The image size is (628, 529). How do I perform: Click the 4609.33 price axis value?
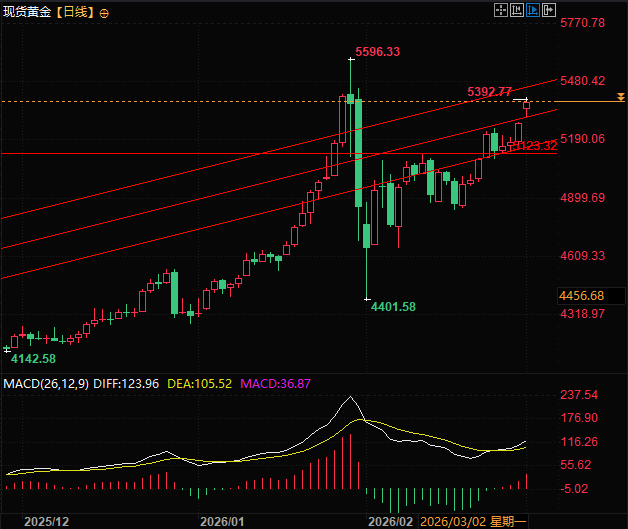(x=582, y=256)
